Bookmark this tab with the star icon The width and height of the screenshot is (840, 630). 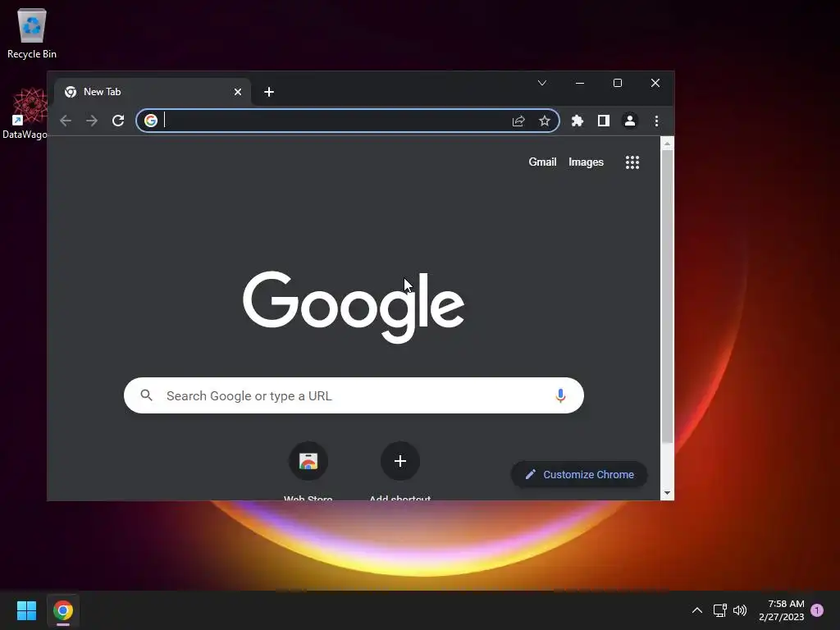(545, 121)
